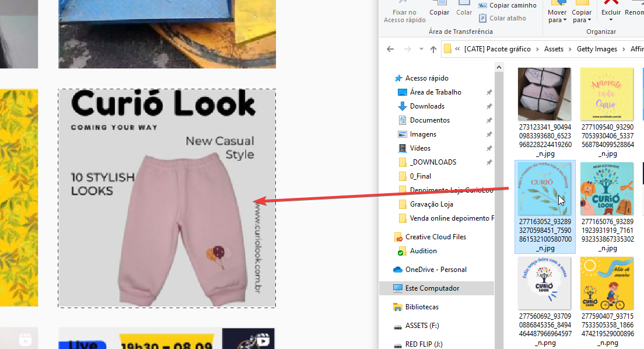The width and height of the screenshot is (644, 349).
Task: Click file name 277590407_93715 png
Action: click(607, 329)
